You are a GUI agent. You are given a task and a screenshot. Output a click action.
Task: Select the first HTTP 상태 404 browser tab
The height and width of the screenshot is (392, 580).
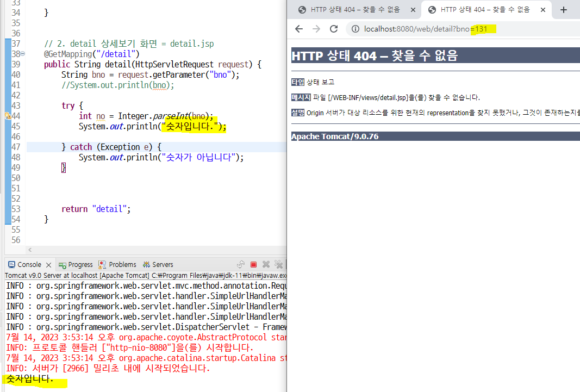[355, 10]
